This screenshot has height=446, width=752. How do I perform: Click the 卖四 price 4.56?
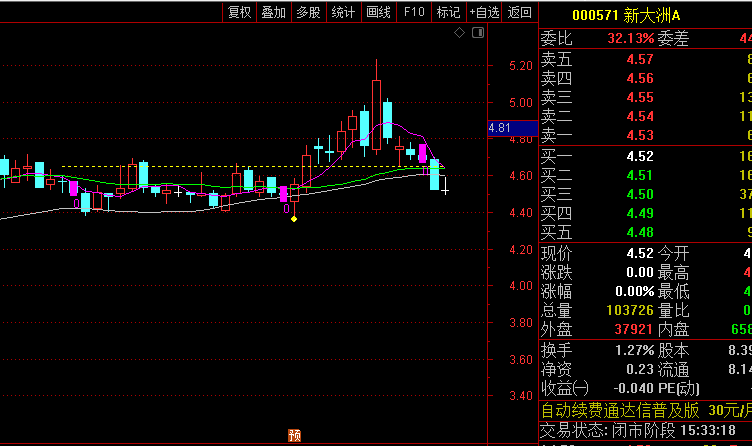click(x=640, y=78)
